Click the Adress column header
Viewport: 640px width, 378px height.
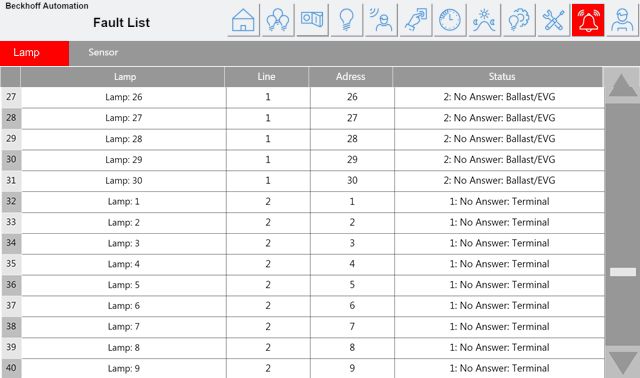(351, 77)
